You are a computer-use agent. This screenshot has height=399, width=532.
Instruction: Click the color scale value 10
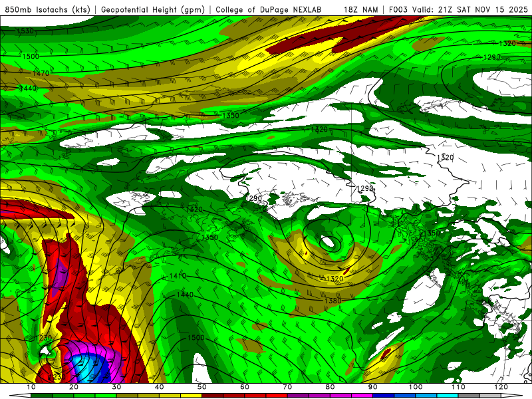[x=31, y=387]
